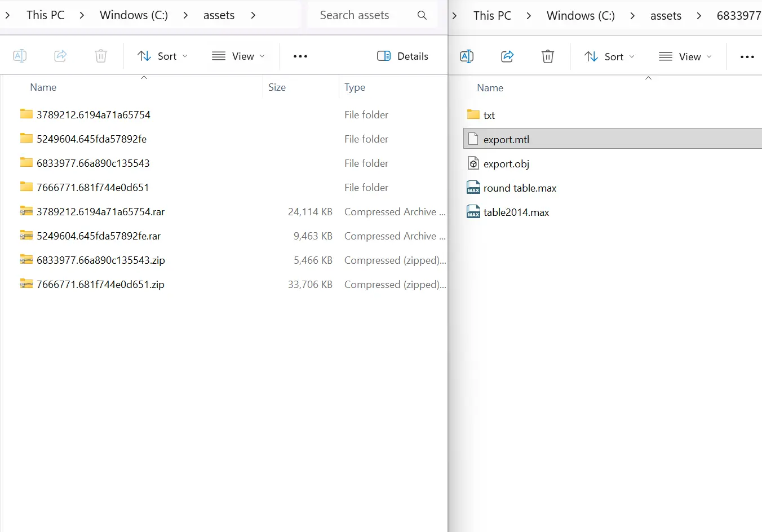Open See more dots in left window

point(300,56)
